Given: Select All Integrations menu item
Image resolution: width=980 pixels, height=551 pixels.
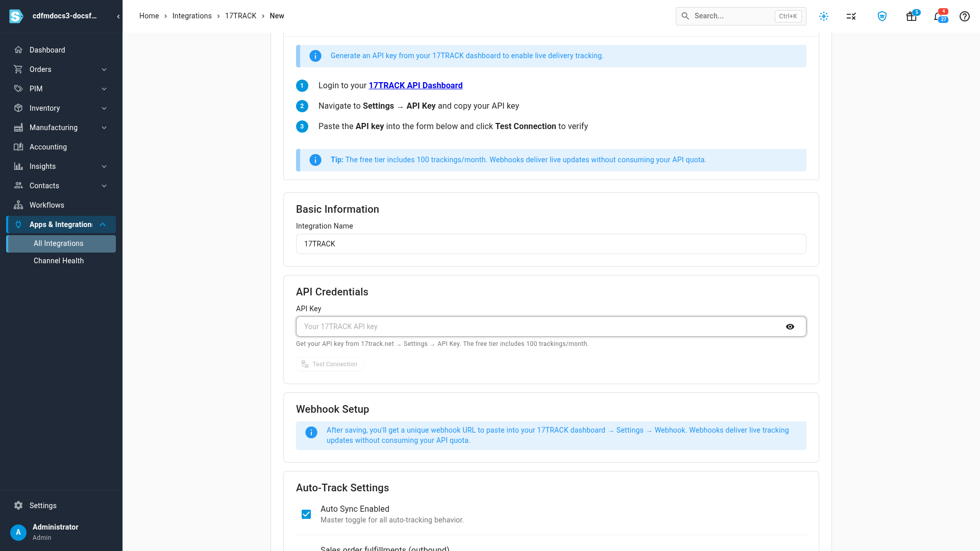Looking at the screenshot, I should [61, 244].
